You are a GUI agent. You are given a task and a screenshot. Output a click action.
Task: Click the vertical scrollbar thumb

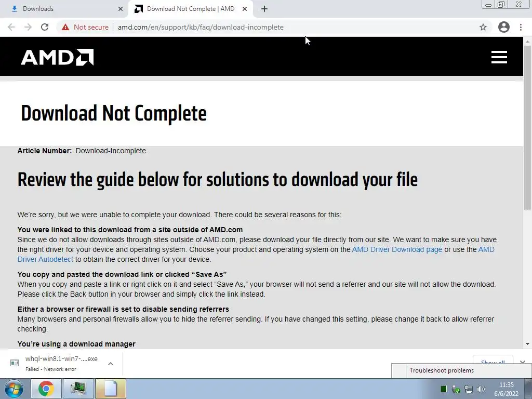(x=527, y=127)
